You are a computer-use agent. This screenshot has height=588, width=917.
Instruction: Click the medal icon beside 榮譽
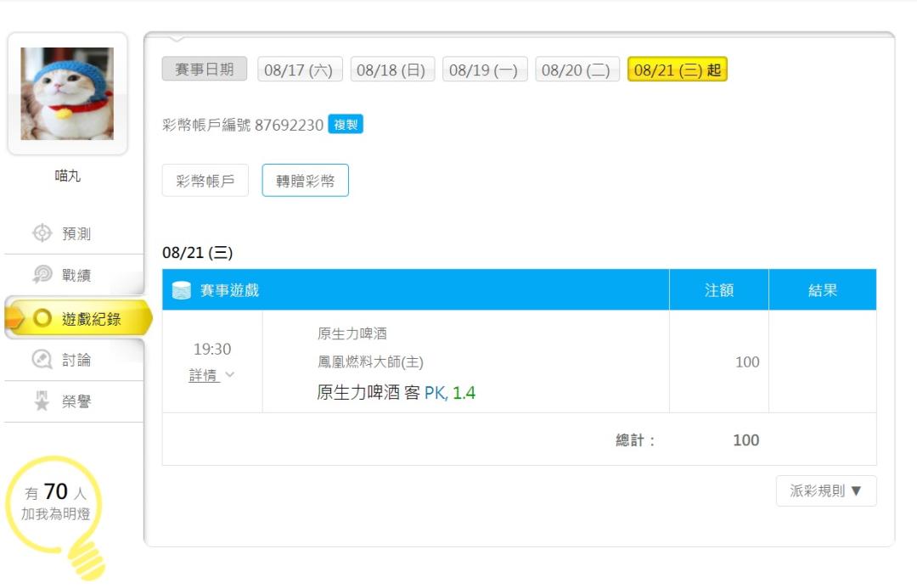(42, 401)
